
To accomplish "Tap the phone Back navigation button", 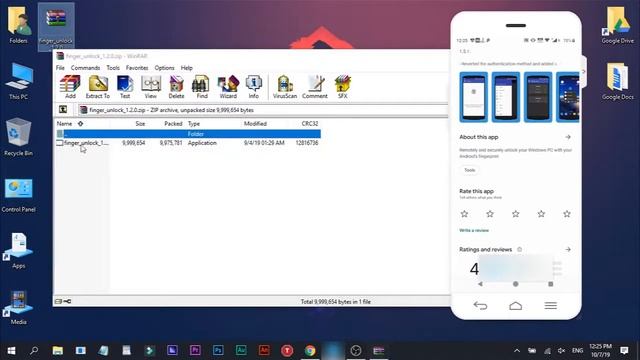I will [480, 305].
